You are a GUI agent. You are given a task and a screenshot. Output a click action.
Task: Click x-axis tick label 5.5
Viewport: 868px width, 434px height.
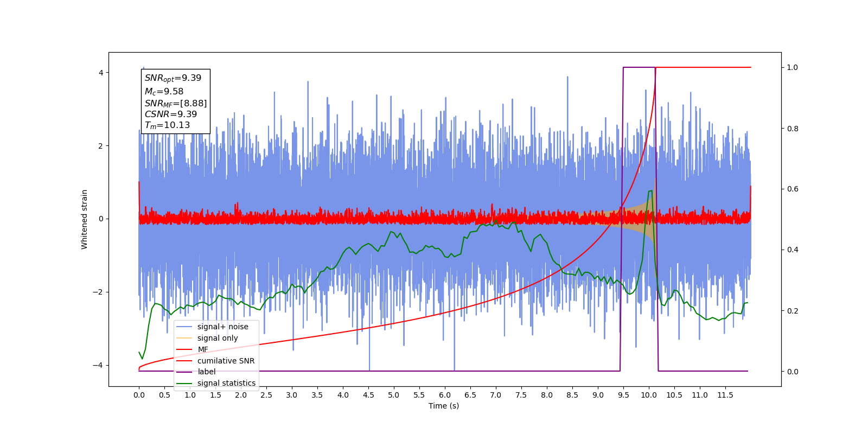pos(419,395)
